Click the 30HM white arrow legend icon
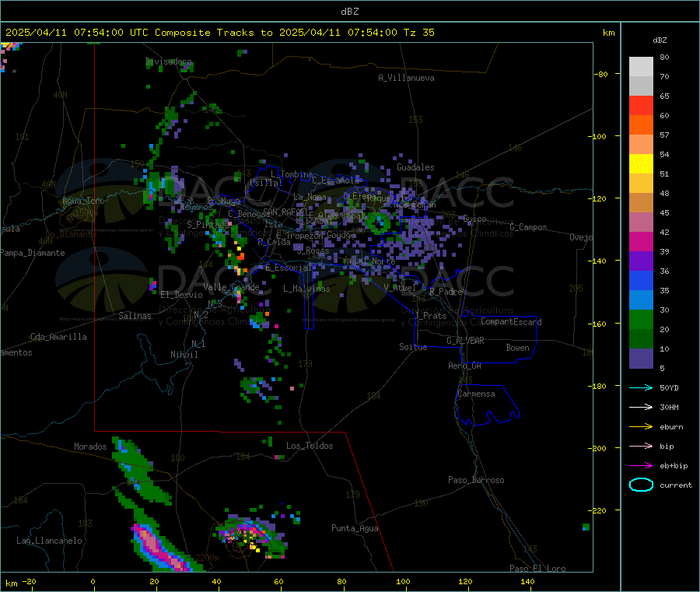 [x=641, y=407]
